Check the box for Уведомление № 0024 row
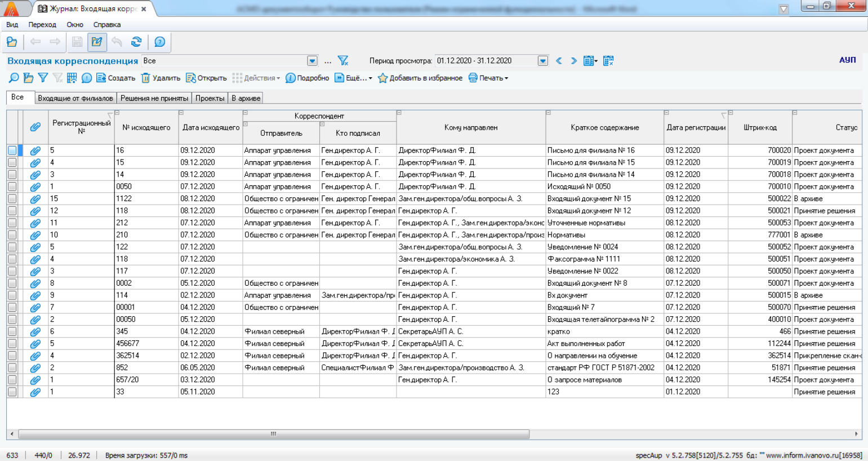This screenshot has height=461, width=868. (12, 247)
